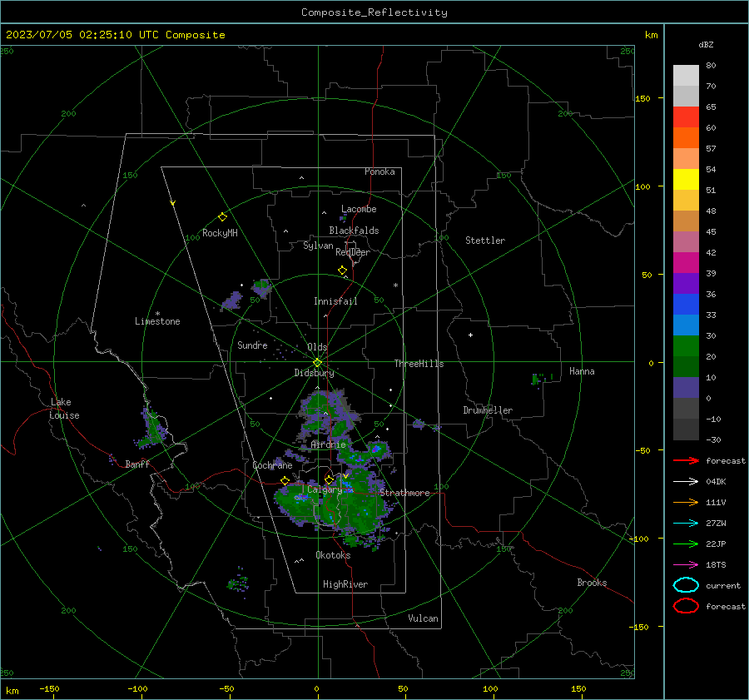Select the yellow diamond marker above Calgary label
Image resolution: width=749 pixels, height=700 pixels.
329,479
